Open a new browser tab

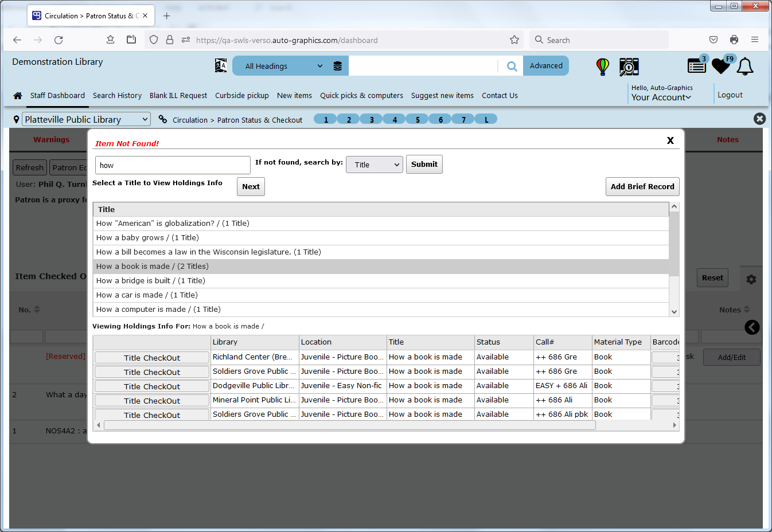tap(166, 16)
